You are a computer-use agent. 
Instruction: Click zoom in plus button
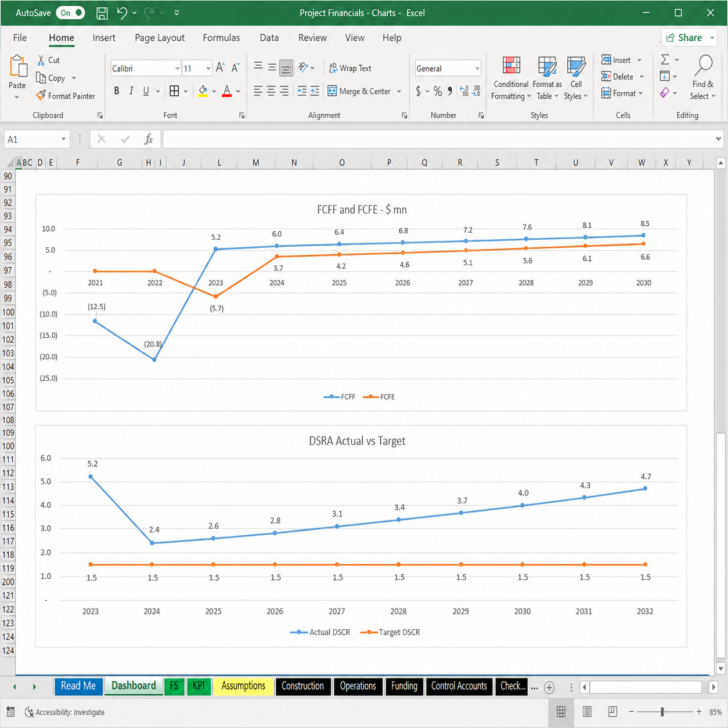pos(699,712)
